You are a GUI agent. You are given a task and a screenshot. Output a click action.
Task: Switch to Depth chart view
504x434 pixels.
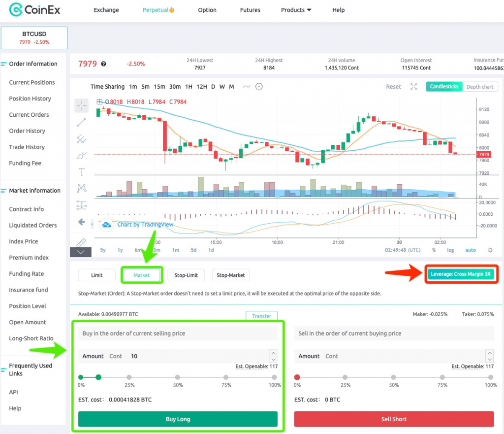click(x=480, y=87)
